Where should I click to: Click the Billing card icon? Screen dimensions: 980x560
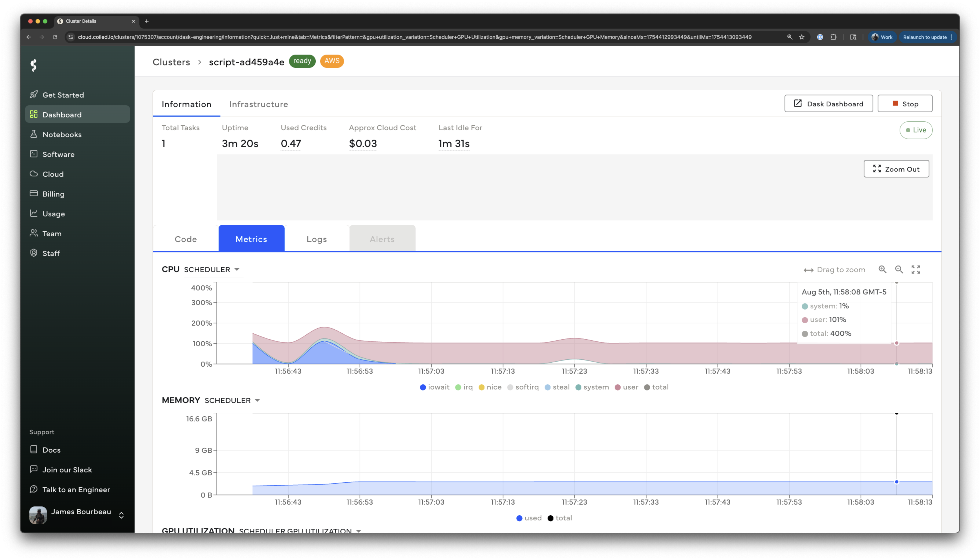(x=34, y=193)
